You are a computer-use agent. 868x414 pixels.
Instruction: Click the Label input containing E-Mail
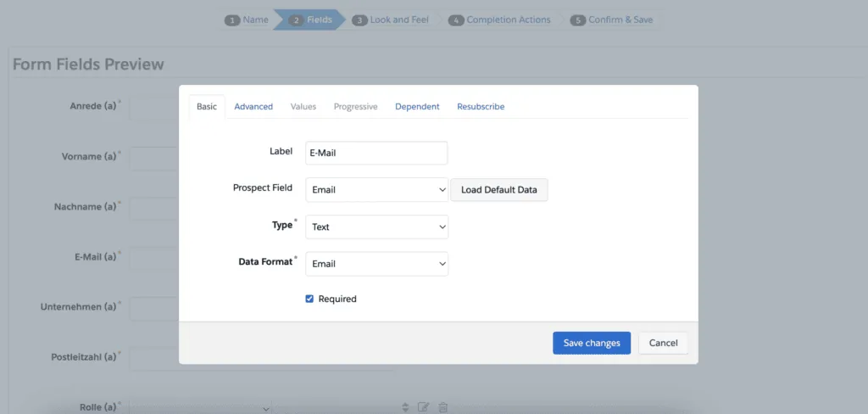coord(376,153)
